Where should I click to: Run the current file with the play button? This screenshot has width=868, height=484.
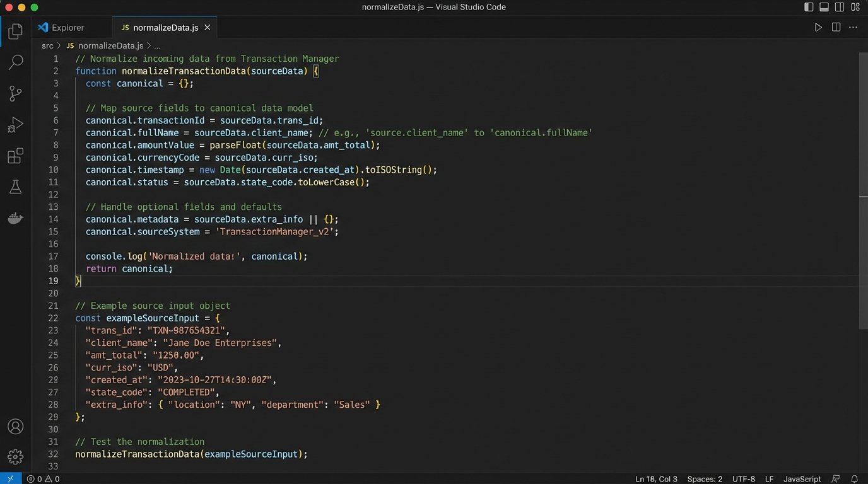coord(818,27)
